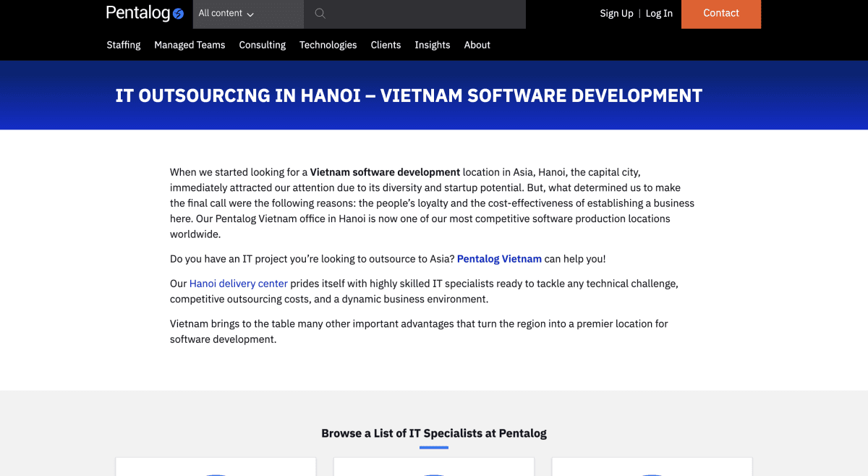Image resolution: width=868 pixels, height=476 pixels.
Task: Click the Browse a List of IT Specialists heading
Action: coord(434,433)
